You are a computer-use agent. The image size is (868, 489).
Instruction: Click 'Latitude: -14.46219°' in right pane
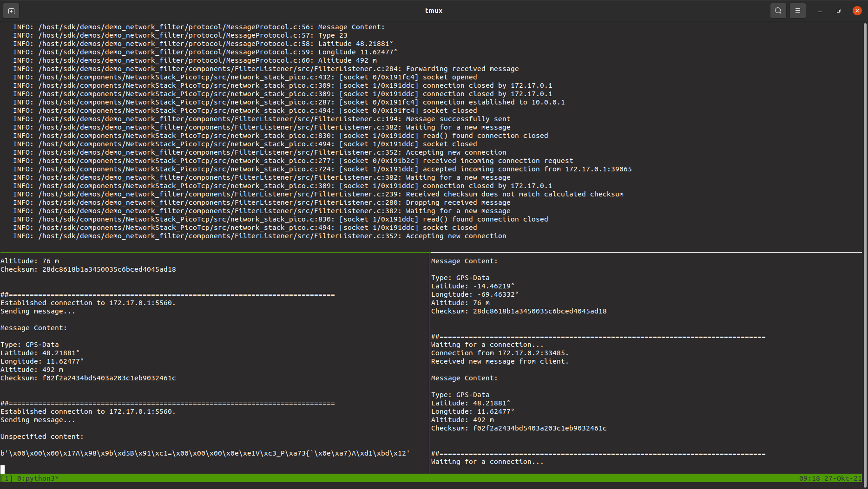(x=473, y=286)
